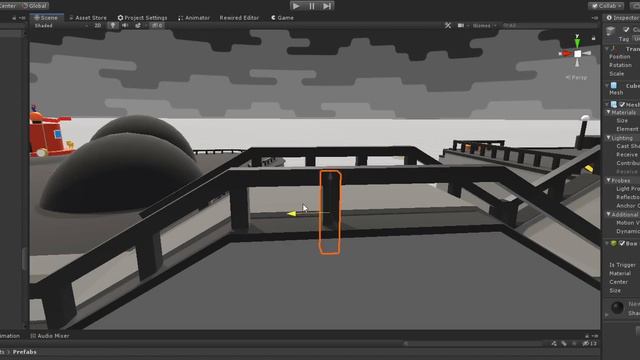Toggle hidden objects visibility count icon

(157, 26)
